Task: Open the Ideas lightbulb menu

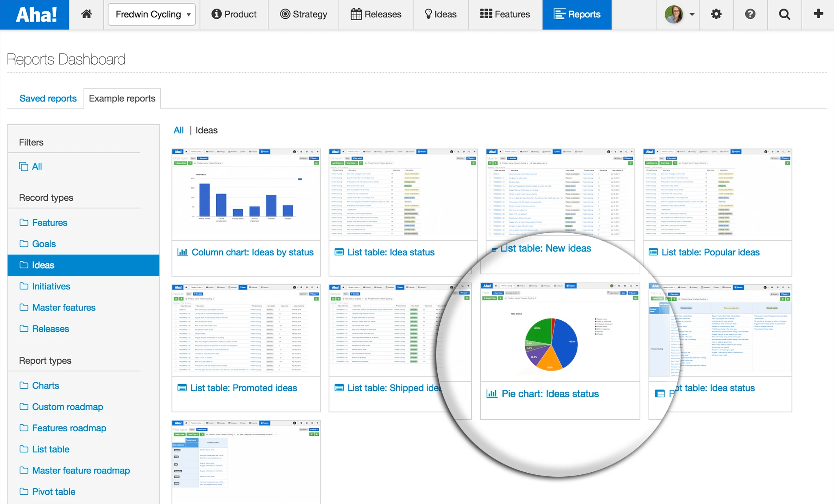Action: click(440, 14)
